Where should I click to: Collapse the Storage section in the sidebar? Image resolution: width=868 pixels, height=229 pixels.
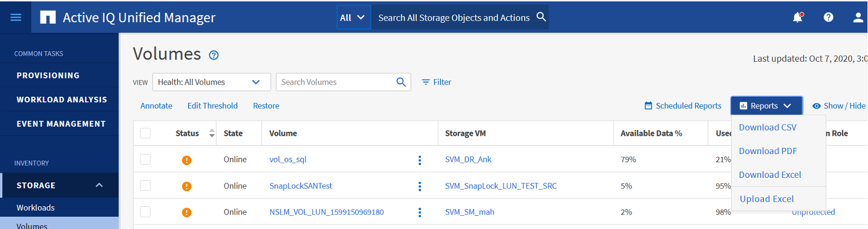pos(99,185)
